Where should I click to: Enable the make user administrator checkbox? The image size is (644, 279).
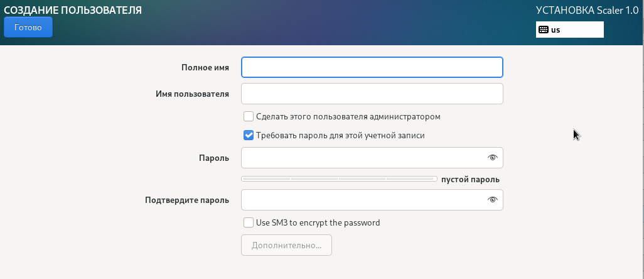[249, 116]
